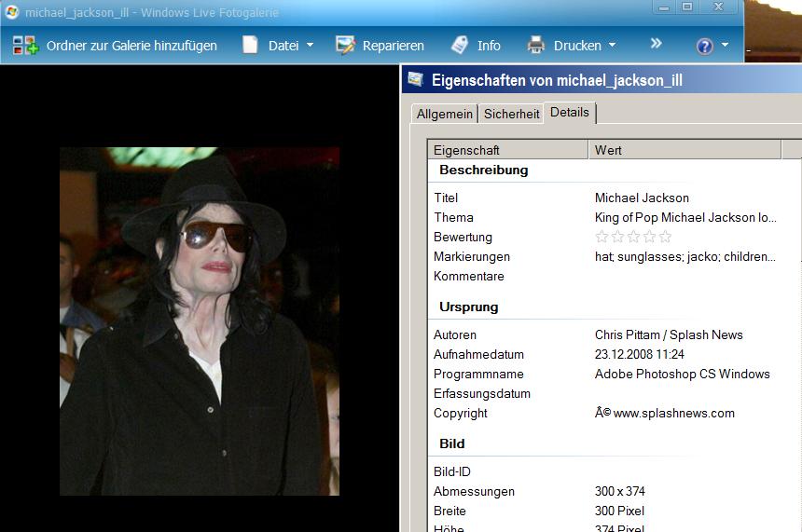Click the Wert column header
The image size is (802, 532).
[x=685, y=150]
